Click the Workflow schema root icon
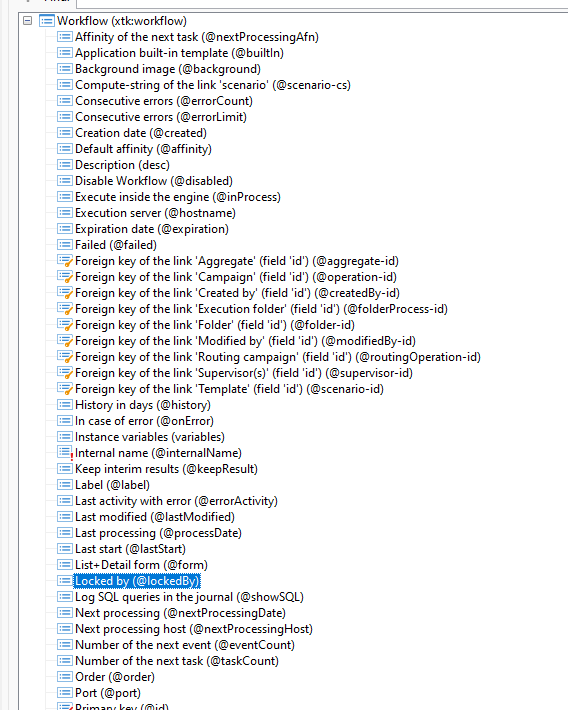Screen dimensions: 568x710 coord(47,21)
